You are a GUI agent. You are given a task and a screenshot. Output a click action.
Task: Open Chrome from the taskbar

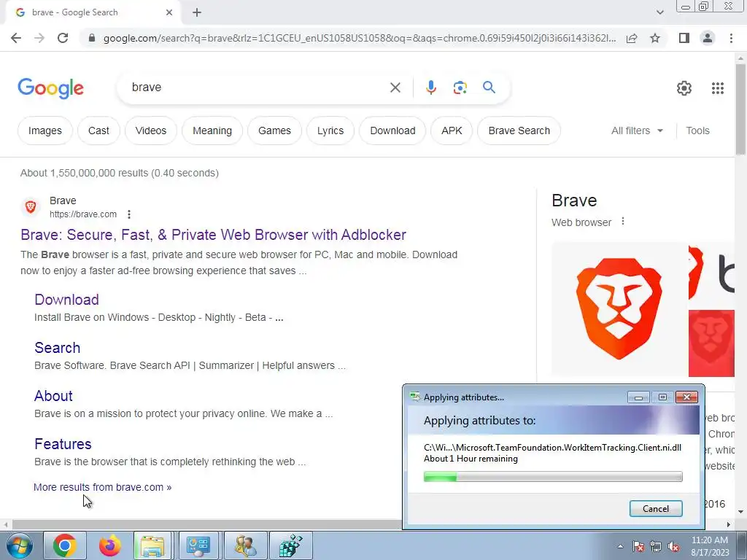pos(65,545)
